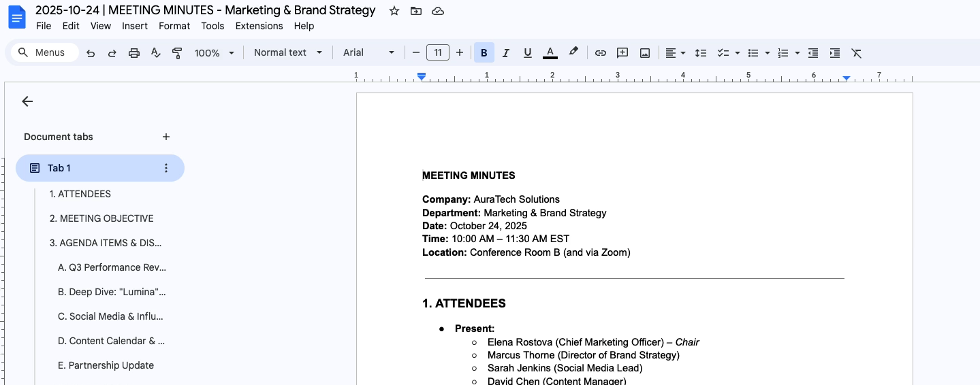Viewport: 980px width, 385px height.
Task: Jump to 3. AGENDA ITEMS outline heading
Action: pyautogui.click(x=106, y=243)
